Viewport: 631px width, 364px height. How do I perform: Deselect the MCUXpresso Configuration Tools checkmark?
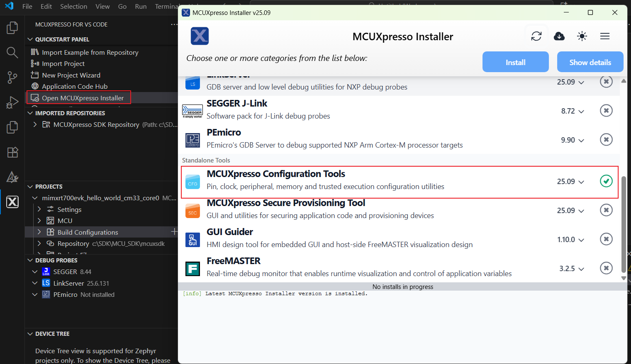[606, 181]
